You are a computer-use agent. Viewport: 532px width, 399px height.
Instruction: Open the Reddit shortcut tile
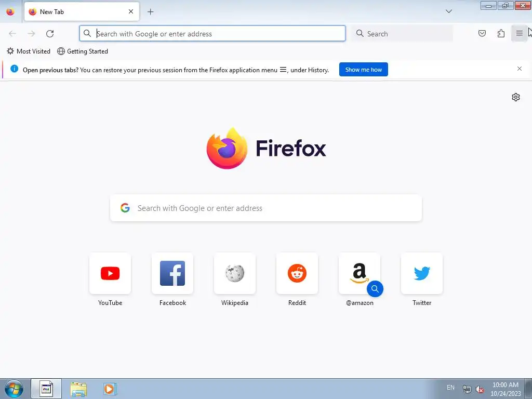(x=297, y=273)
